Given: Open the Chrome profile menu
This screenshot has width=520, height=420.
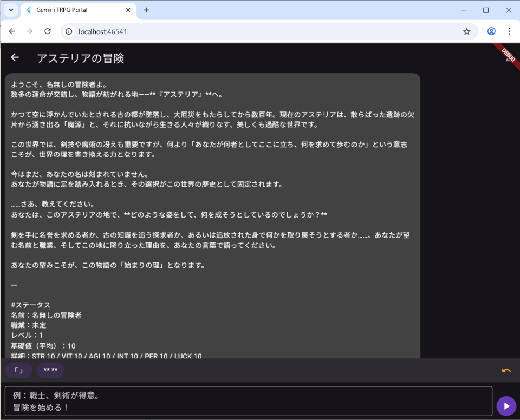Looking at the screenshot, I should pyautogui.click(x=491, y=31).
